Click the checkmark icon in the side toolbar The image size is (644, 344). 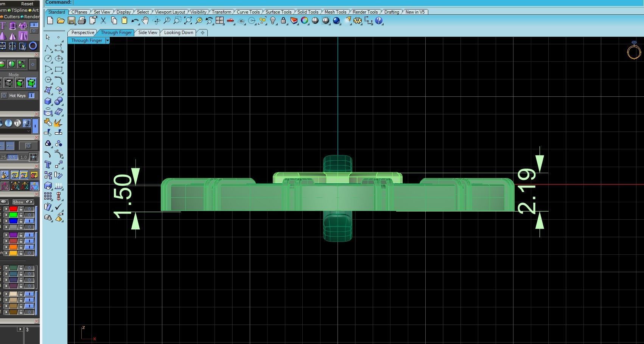point(59,207)
